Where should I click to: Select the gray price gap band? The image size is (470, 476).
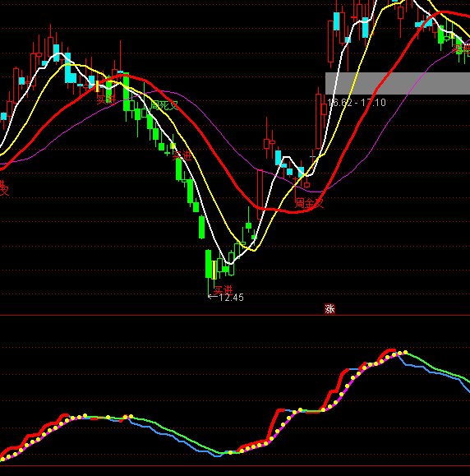(398, 84)
